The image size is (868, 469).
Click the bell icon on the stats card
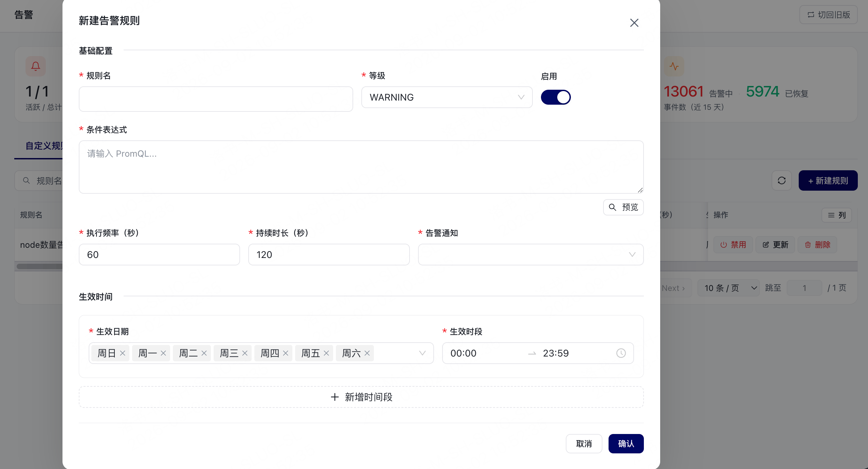click(x=36, y=66)
